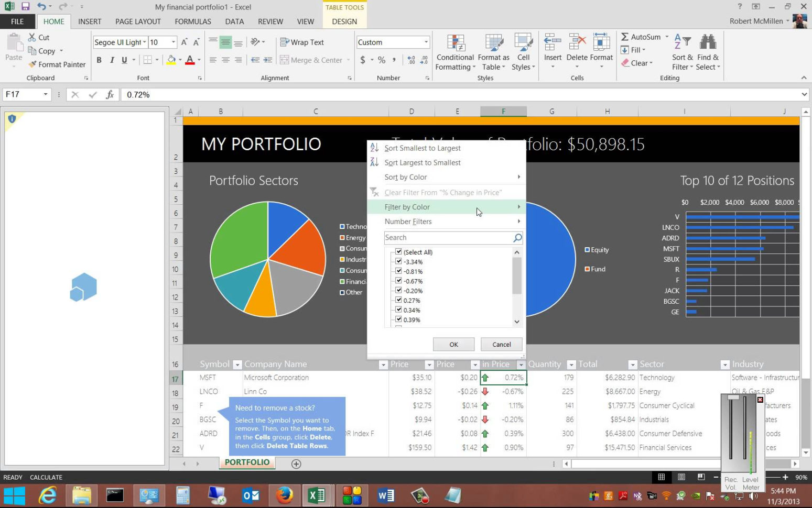This screenshot has height=508, width=812.
Task: Click Cancel in the filter popup
Action: click(501, 345)
